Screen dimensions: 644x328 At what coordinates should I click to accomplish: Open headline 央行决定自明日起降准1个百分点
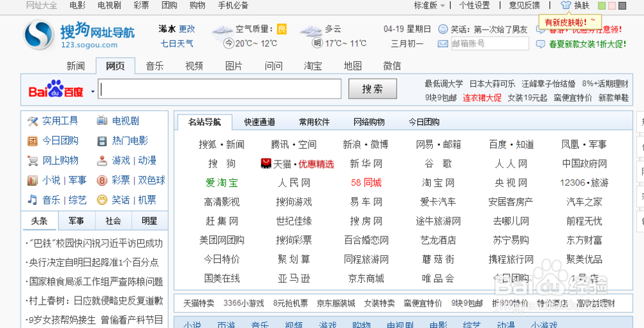pos(94,263)
